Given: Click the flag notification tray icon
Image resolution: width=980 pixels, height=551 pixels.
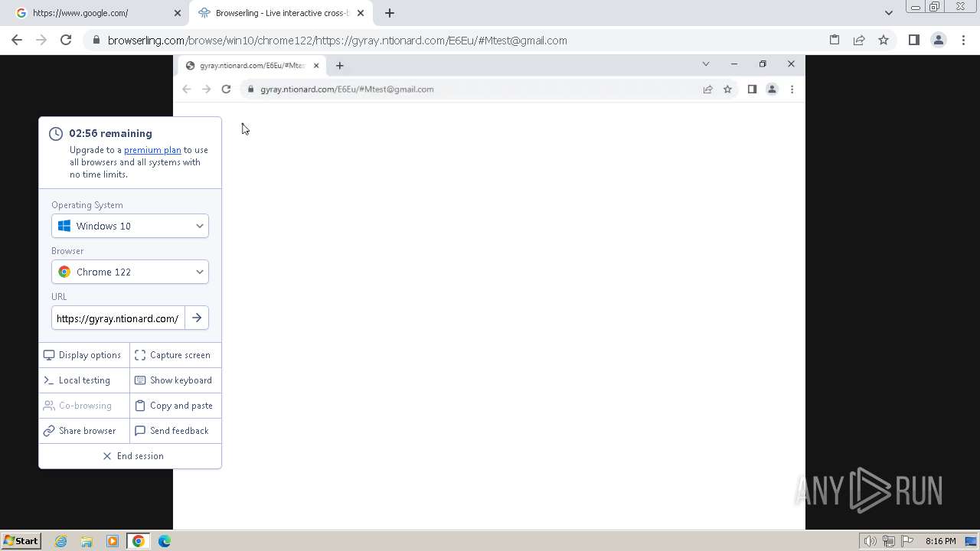Looking at the screenshot, I should [907, 541].
